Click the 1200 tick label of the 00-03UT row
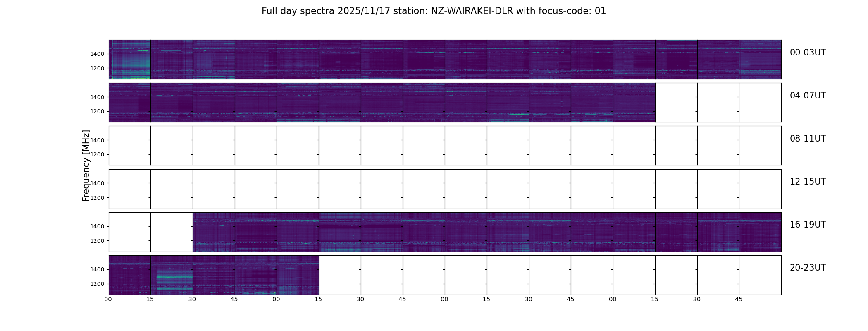Image resolution: width=868 pixels, height=331 pixels. point(97,68)
